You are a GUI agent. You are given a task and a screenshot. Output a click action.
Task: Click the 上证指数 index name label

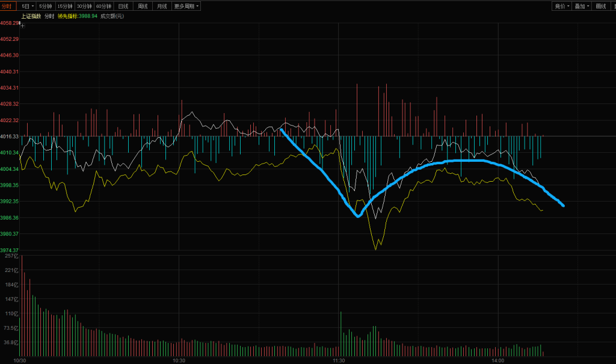click(30, 16)
